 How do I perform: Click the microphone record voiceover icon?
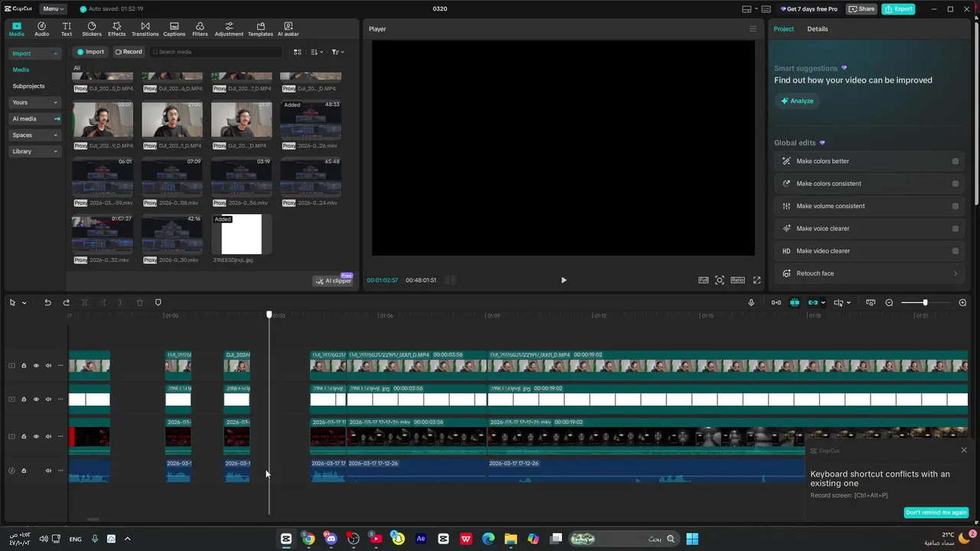point(751,302)
